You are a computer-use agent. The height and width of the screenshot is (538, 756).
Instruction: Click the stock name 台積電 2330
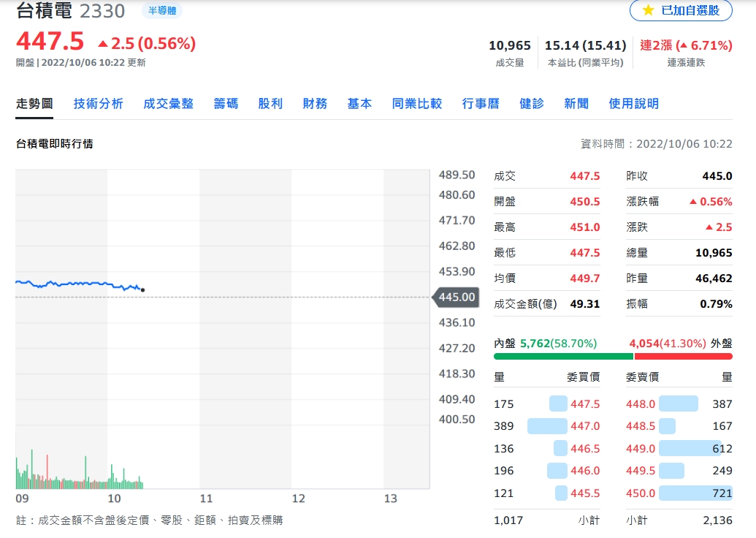(x=70, y=11)
